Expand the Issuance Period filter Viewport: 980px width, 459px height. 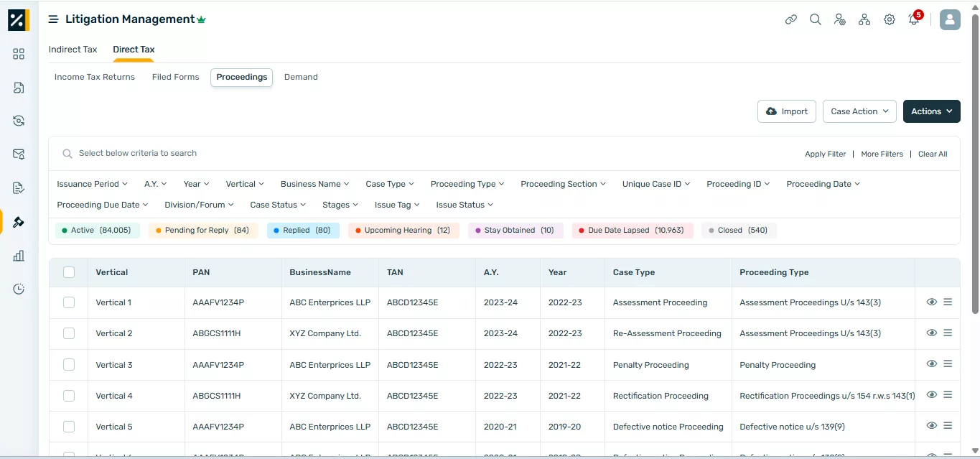pos(92,184)
